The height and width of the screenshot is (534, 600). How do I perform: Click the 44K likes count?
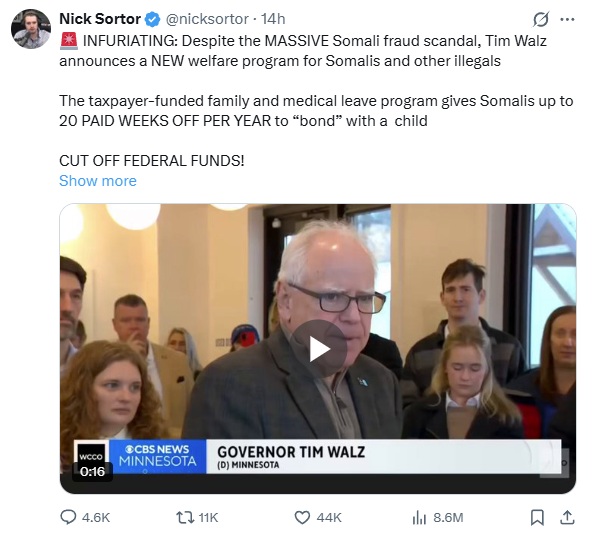329,518
